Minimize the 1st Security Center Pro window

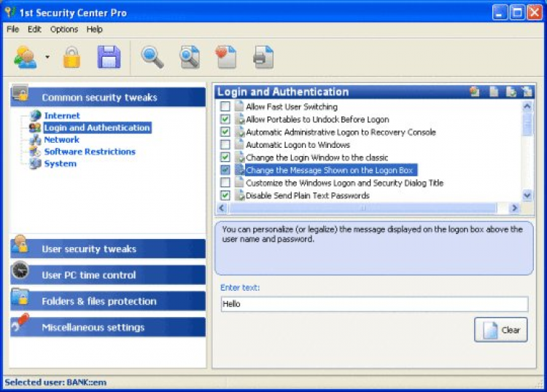pos(500,13)
